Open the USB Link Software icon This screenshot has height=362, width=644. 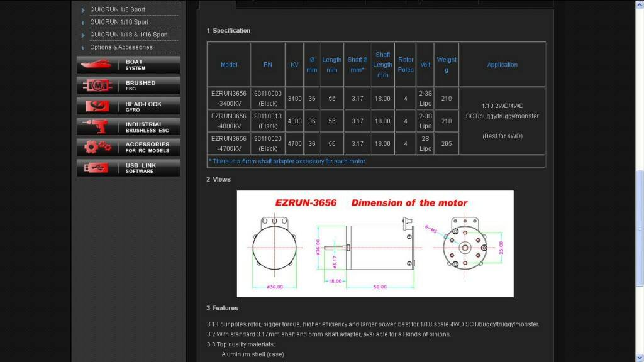pyautogui.click(x=96, y=168)
